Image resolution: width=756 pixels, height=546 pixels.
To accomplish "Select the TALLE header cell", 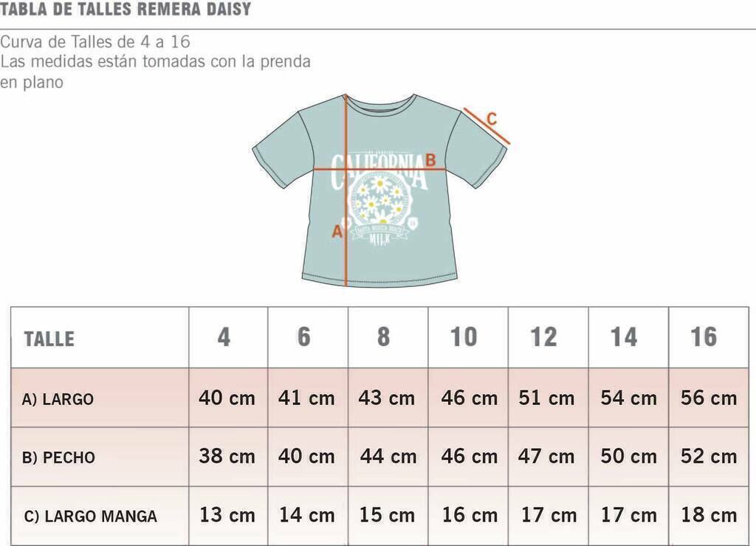I will coord(100,338).
